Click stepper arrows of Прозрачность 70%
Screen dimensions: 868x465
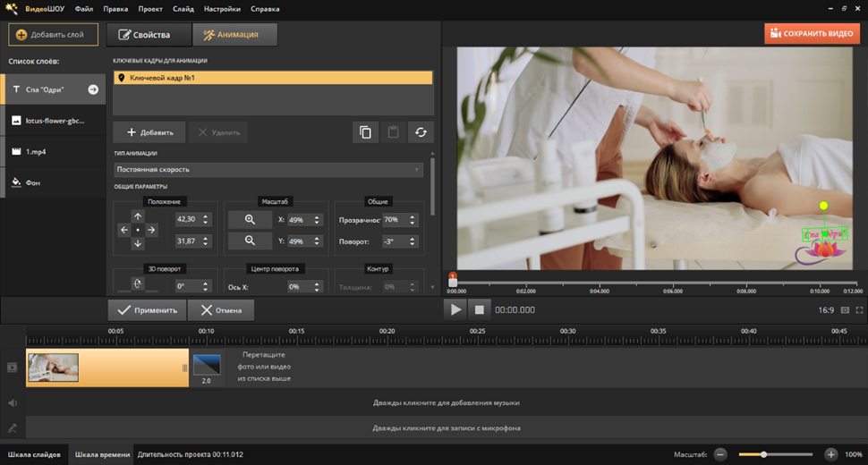[x=412, y=220]
